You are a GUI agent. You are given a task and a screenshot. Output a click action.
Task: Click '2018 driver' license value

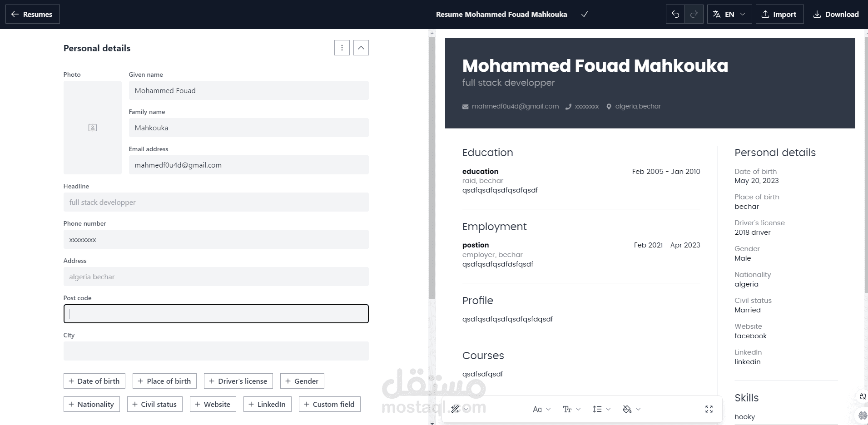pyautogui.click(x=752, y=232)
